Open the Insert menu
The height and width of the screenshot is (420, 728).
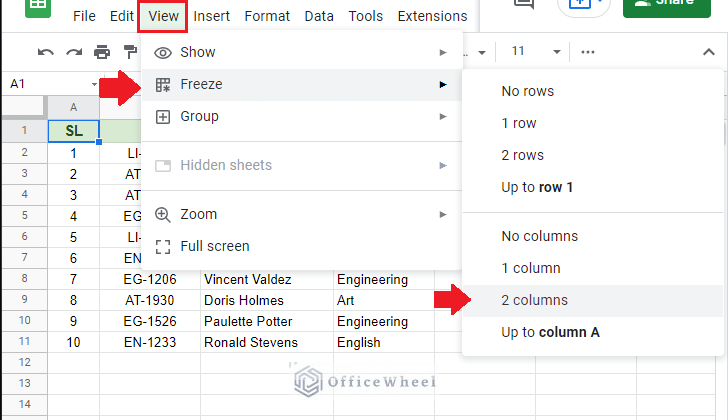tap(211, 16)
